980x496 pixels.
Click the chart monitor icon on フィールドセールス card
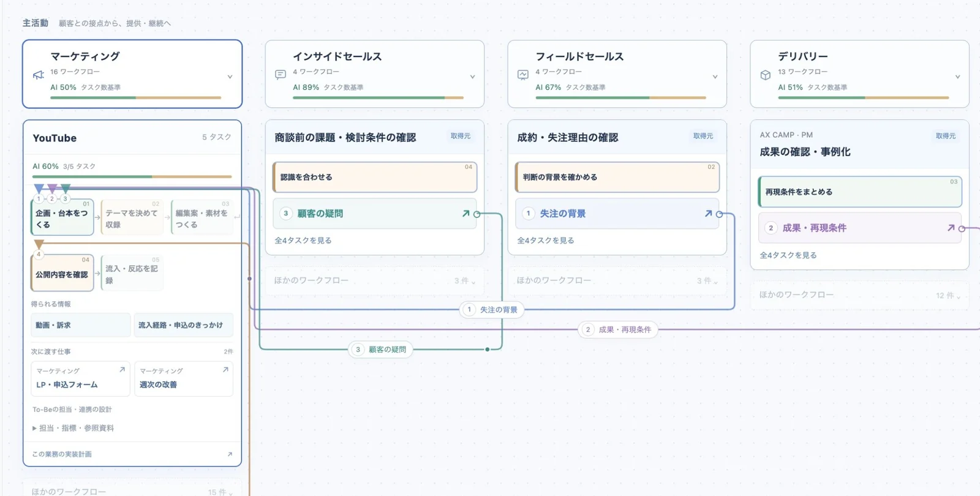click(523, 75)
